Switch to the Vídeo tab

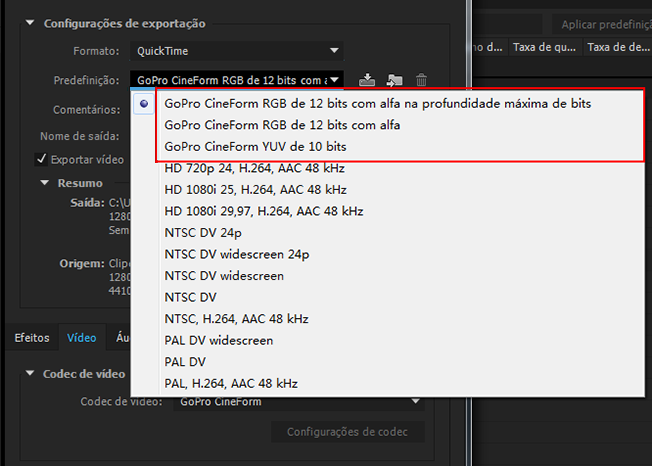click(82, 338)
